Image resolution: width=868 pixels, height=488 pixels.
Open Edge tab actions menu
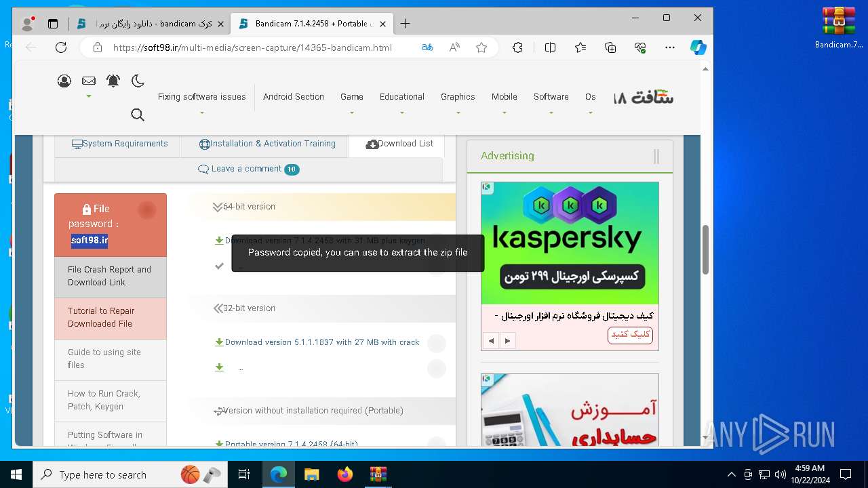coord(53,24)
